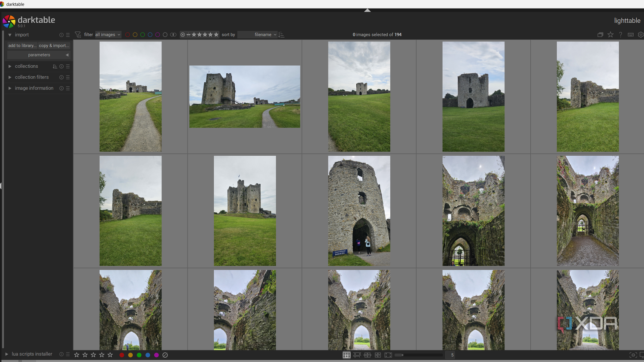Viewport: 644px width, 362px height.
Task: Open presets menu of collection filters
Action: pos(68,77)
